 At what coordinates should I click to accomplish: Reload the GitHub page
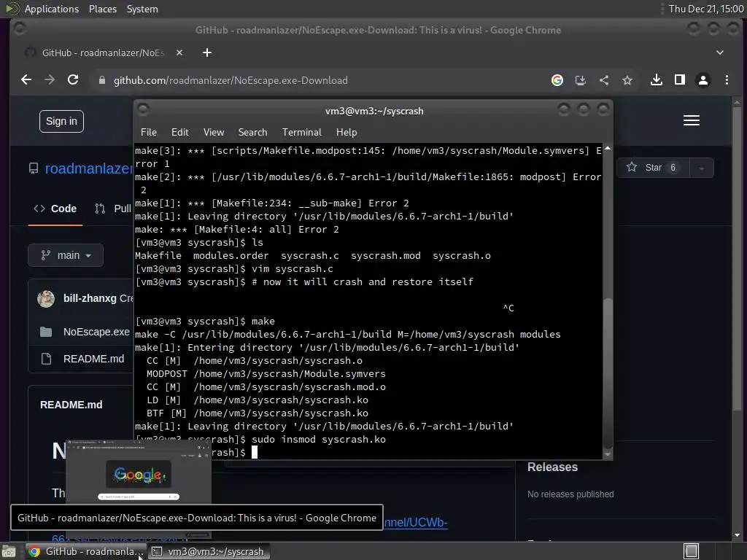[x=73, y=80]
